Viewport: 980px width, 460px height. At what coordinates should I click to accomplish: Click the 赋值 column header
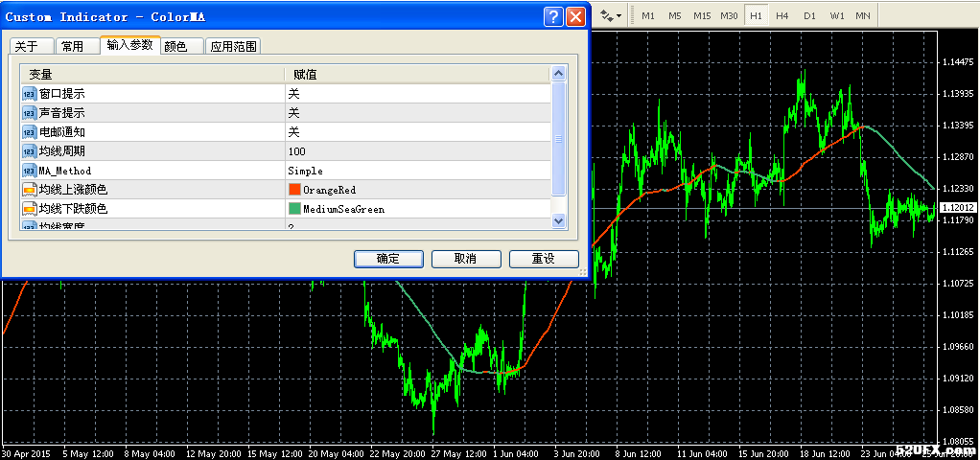click(417, 75)
